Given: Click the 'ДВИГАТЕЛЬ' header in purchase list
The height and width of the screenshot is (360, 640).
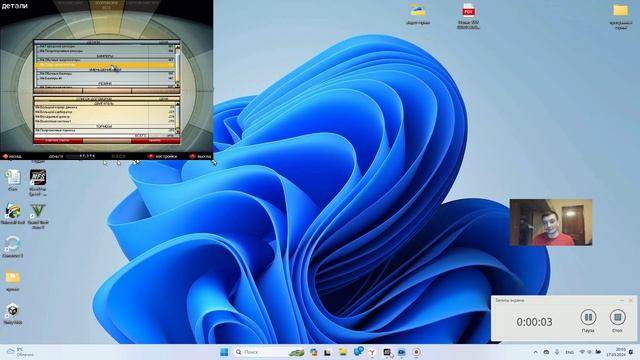Looking at the screenshot, I should pos(104,104).
